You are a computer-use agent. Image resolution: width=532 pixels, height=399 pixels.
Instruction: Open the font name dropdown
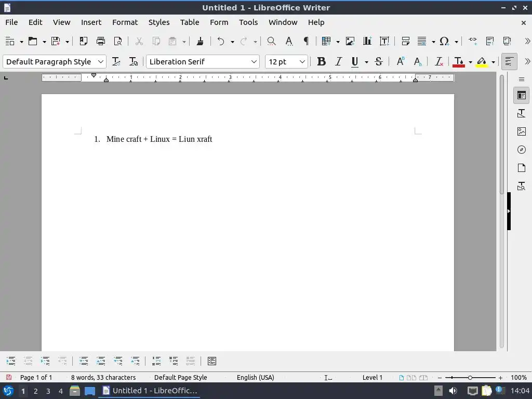(254, 62)
